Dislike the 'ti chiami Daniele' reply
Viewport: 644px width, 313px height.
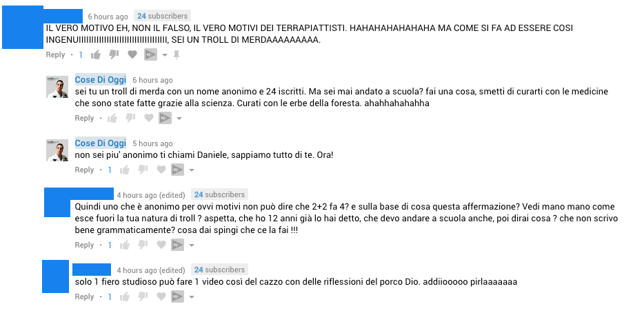pos(143,170)
